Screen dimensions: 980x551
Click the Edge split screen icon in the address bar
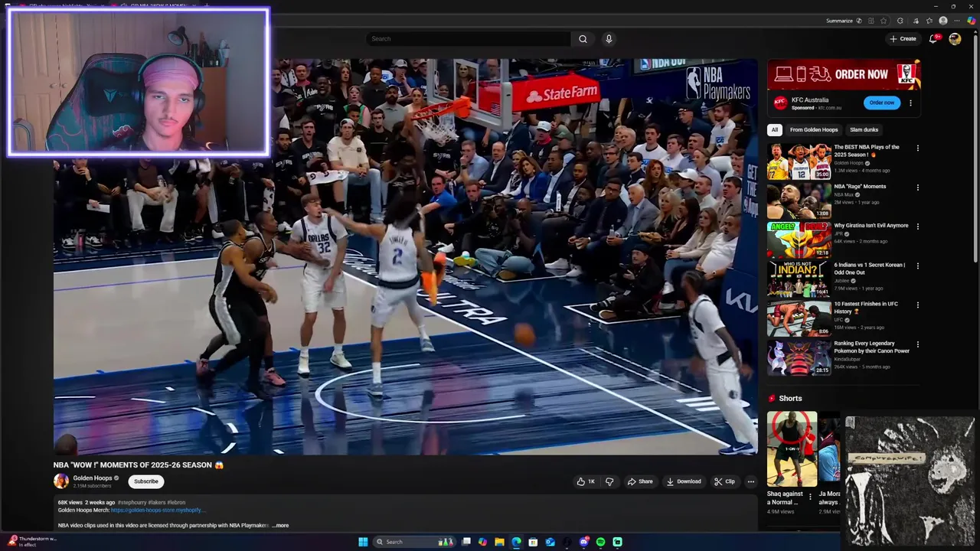tap(871, 21)
